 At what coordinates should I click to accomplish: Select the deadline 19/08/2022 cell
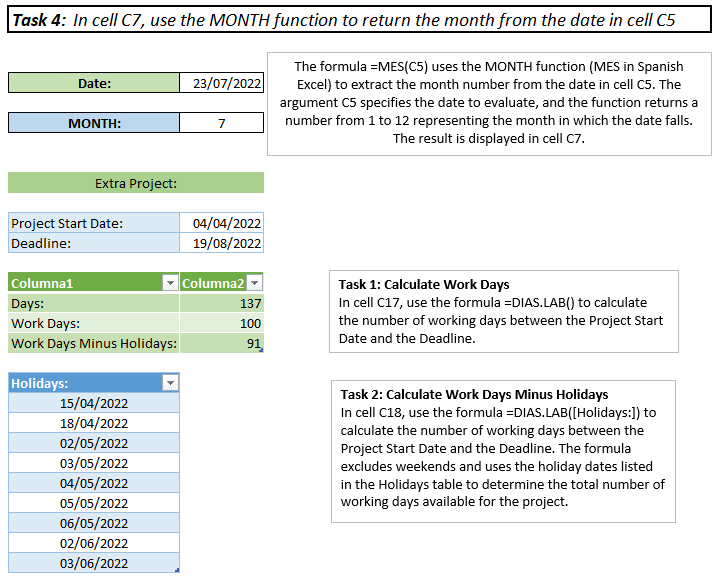[221, 243]
